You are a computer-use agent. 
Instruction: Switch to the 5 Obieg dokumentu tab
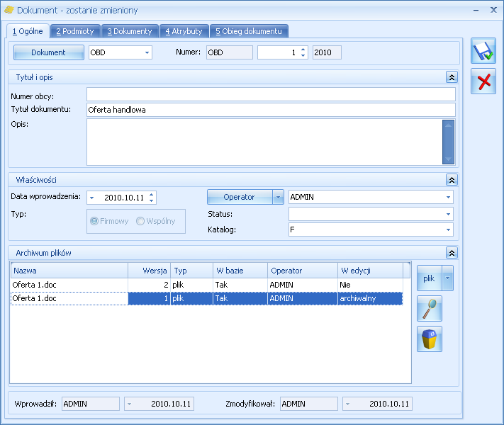point(249,31)
